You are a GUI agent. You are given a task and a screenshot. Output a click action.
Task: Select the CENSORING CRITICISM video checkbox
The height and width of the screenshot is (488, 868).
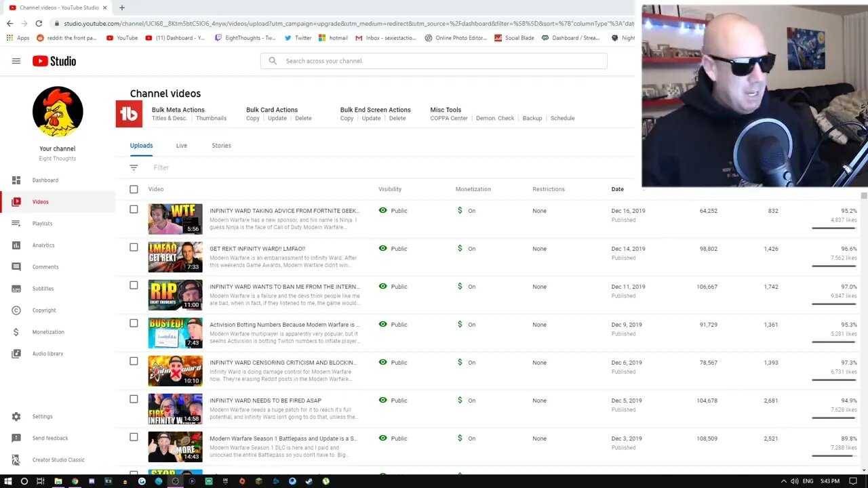pos(134,361)
